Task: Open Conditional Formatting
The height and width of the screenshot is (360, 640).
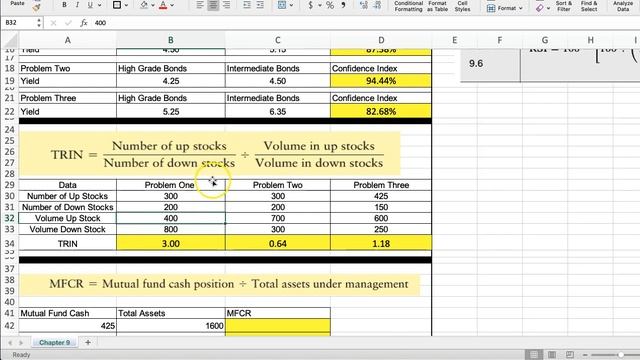Action: point(408,6)
